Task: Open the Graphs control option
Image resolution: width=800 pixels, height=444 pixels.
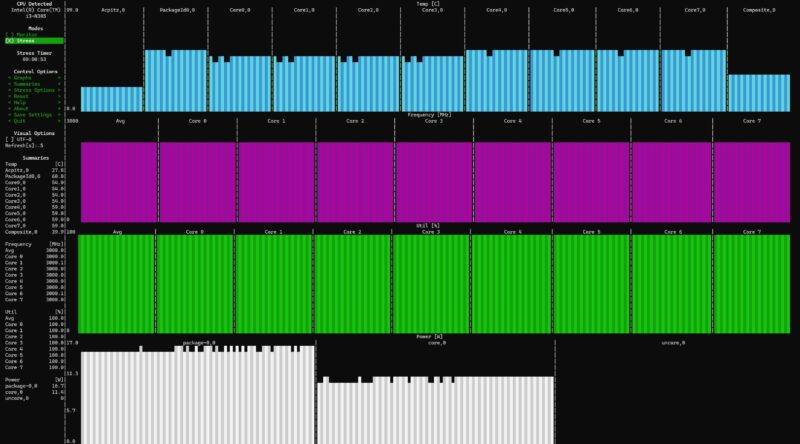Action: tap(34, 78)
